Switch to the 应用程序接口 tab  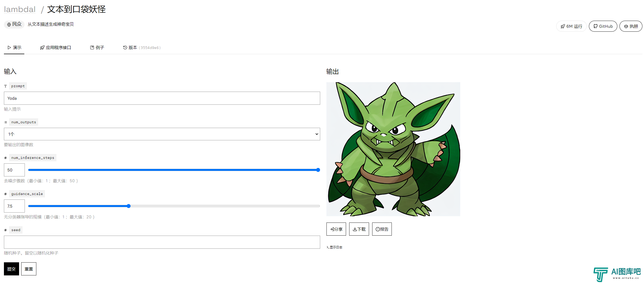[x=55, y=47]
